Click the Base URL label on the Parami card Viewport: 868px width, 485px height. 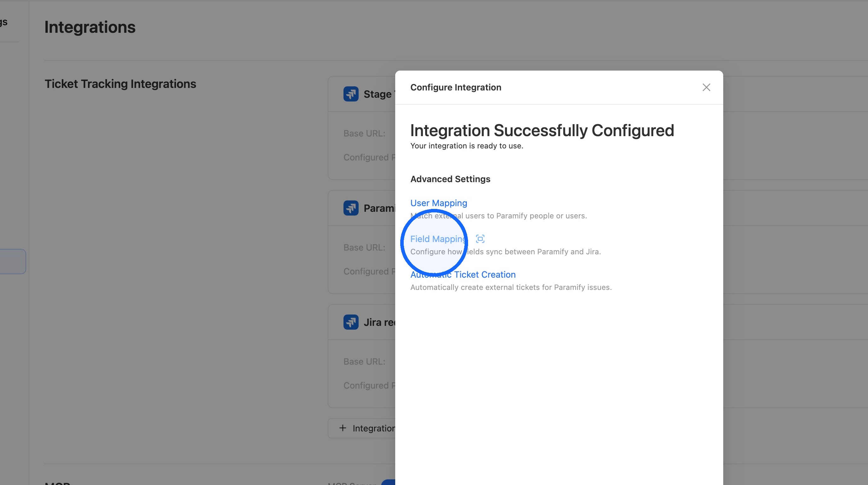pyautogui.click(x=364, y=248)
